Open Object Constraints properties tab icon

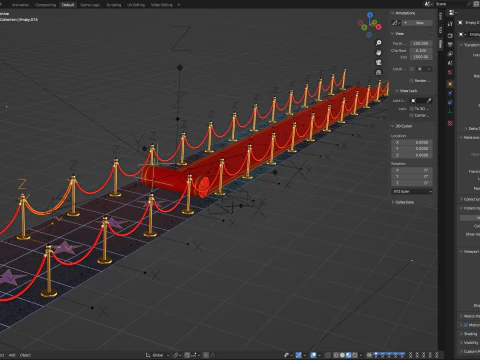click(450, 103)
